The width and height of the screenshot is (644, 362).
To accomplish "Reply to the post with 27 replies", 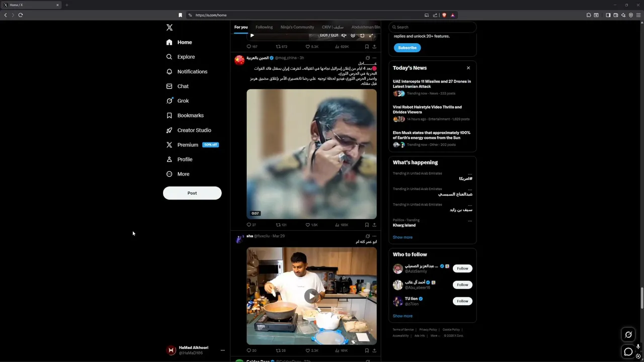I will pos(252,225).
